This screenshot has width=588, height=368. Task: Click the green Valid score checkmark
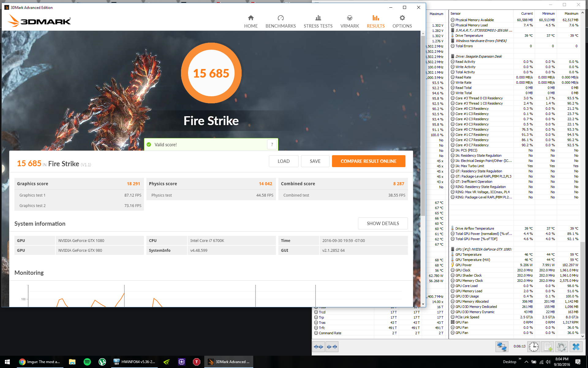[x=149, y=144]
